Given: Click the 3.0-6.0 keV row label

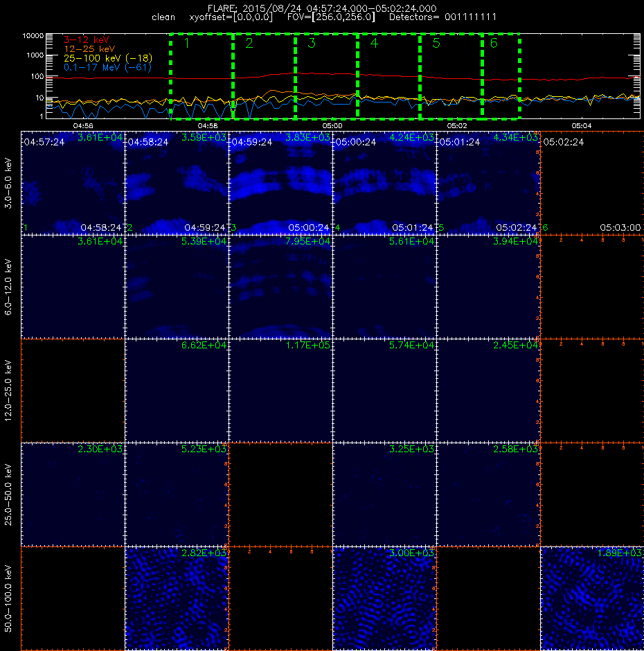Looking at the screenshot, I should 8,183.
